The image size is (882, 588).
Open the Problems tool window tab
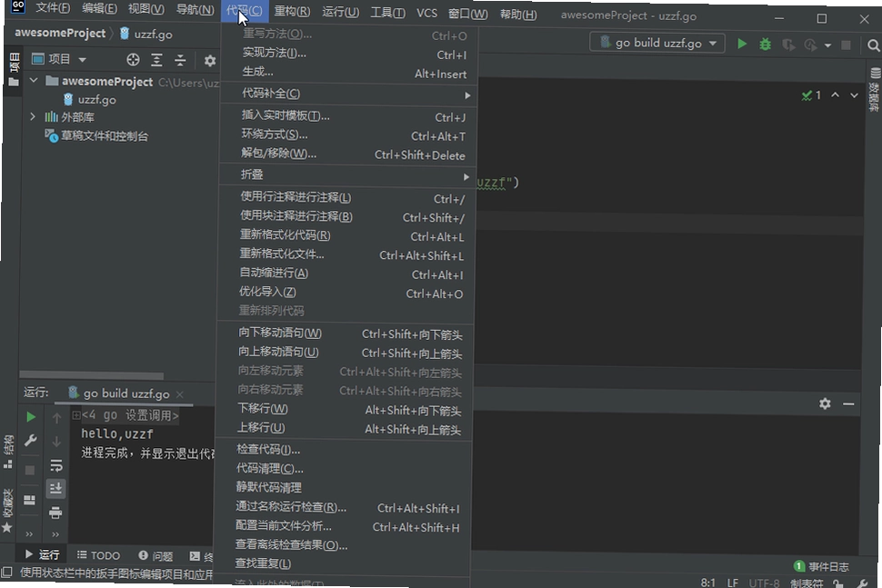155,556
